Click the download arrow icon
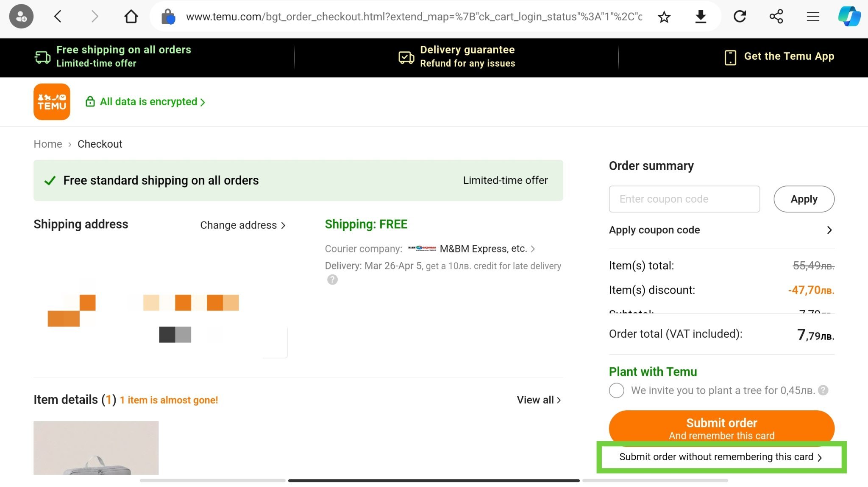868x487 pixels. (701, 17)
